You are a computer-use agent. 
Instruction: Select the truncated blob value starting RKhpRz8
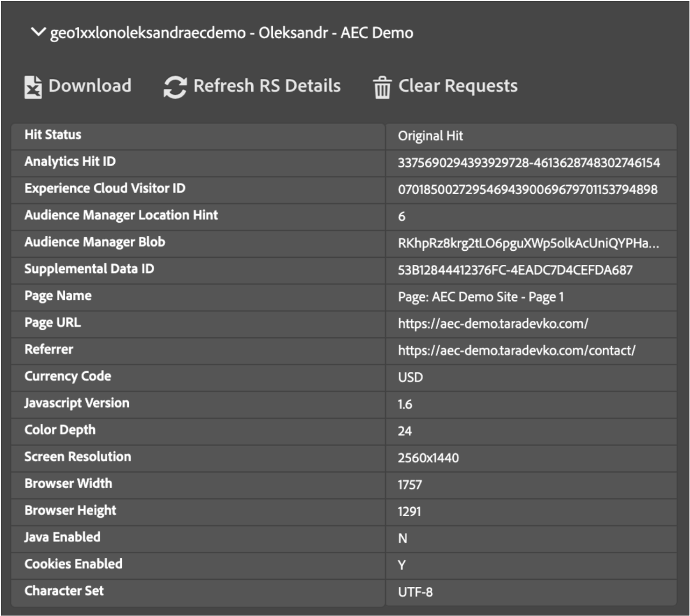tap(528, 243)
